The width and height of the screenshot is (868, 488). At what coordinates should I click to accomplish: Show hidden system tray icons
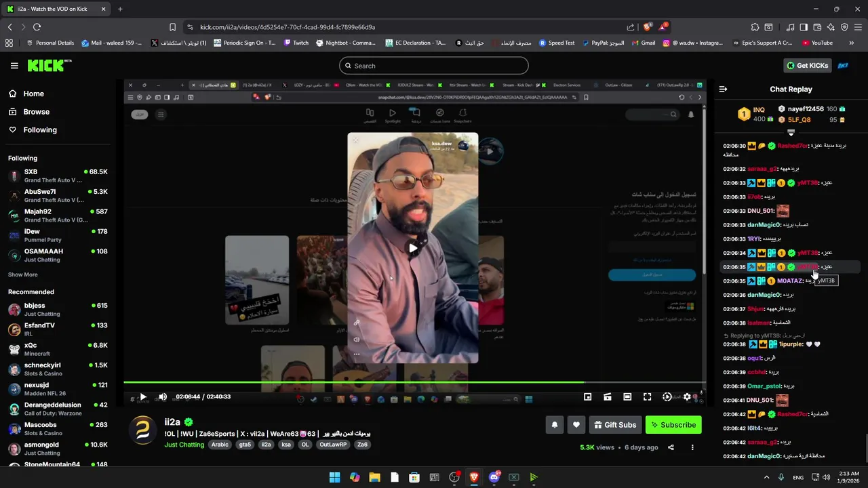767,477
